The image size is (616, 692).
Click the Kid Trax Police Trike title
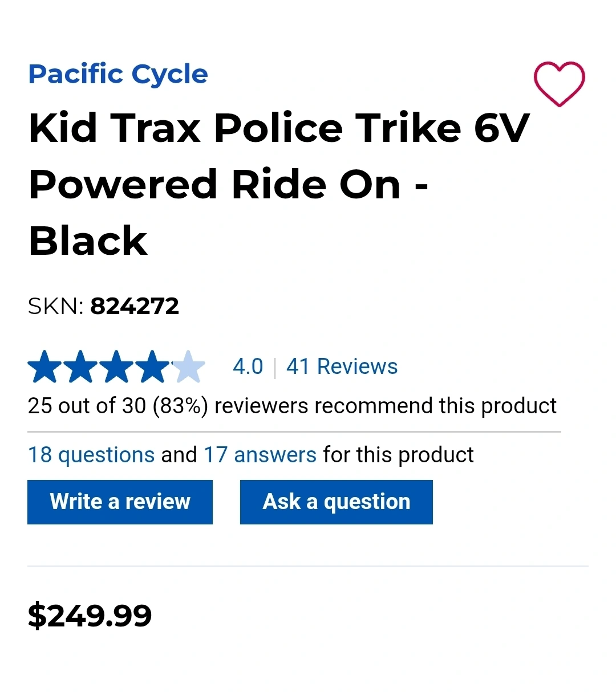click(x=279, y=184)
